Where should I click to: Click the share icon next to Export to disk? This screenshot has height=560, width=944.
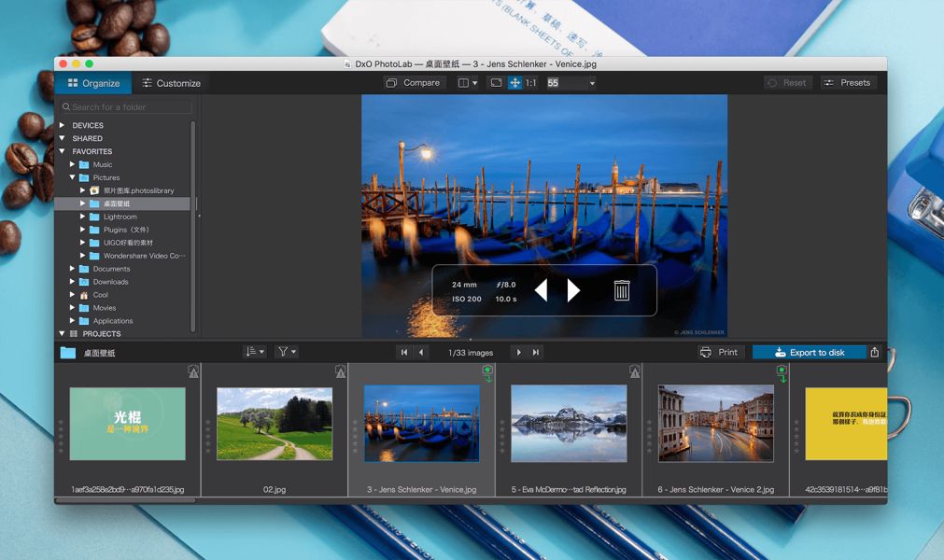[874, 352]
